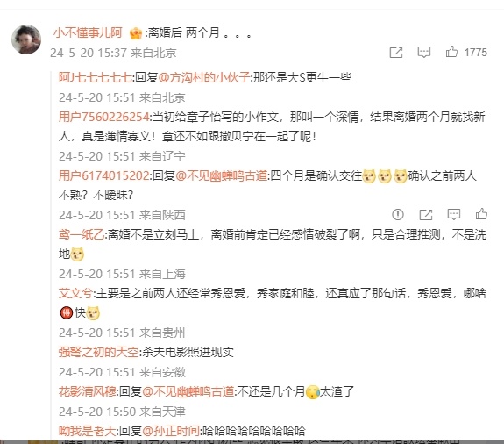This screenshot has width=504, height=444.
Task: Like the reply from 用户6174015202
Action: [481, 214]
